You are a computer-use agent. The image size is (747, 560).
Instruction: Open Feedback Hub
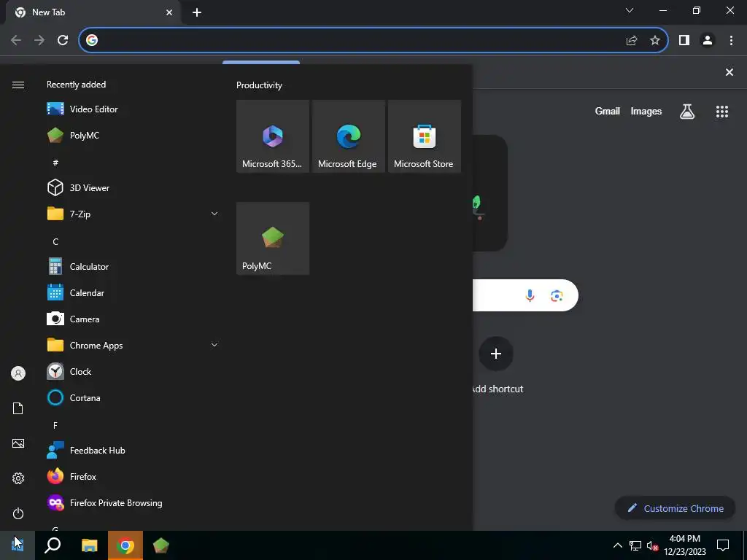[x=131, y=450]
